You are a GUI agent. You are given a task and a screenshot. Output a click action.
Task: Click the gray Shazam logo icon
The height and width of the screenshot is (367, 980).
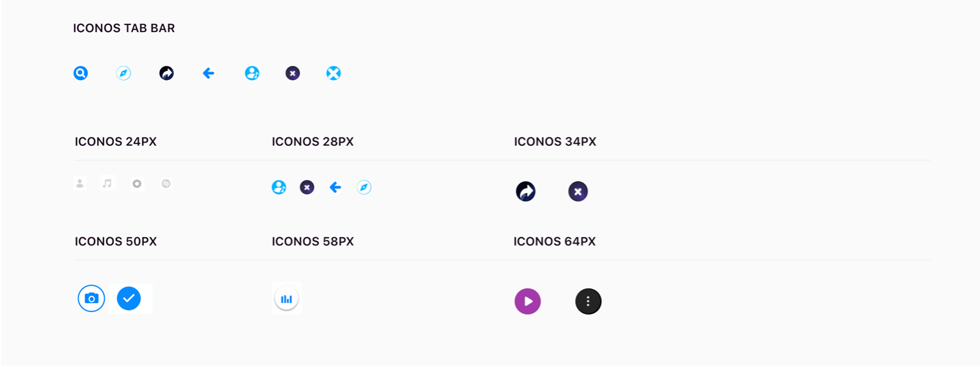pyautogui.click(x=166, y=183)
